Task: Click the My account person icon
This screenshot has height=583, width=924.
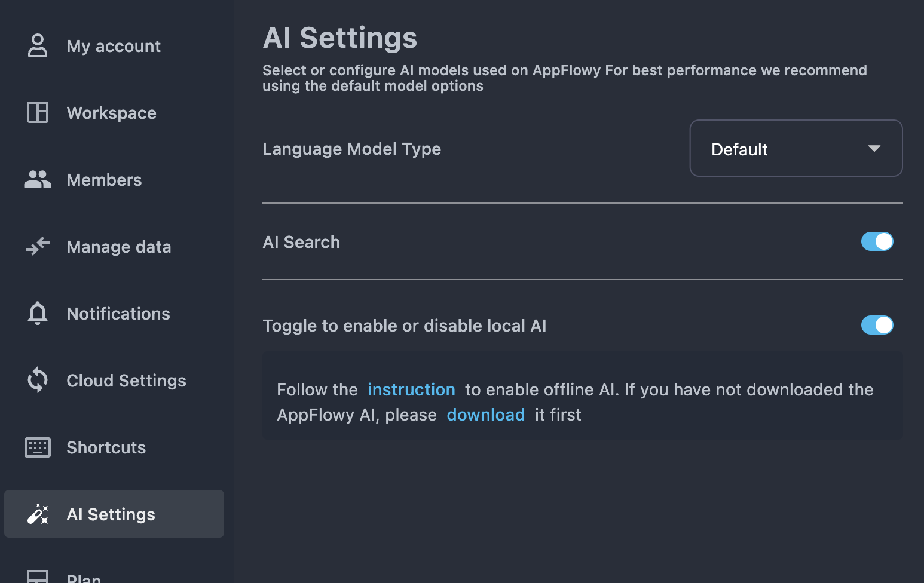Action: (x=38, y=46)
